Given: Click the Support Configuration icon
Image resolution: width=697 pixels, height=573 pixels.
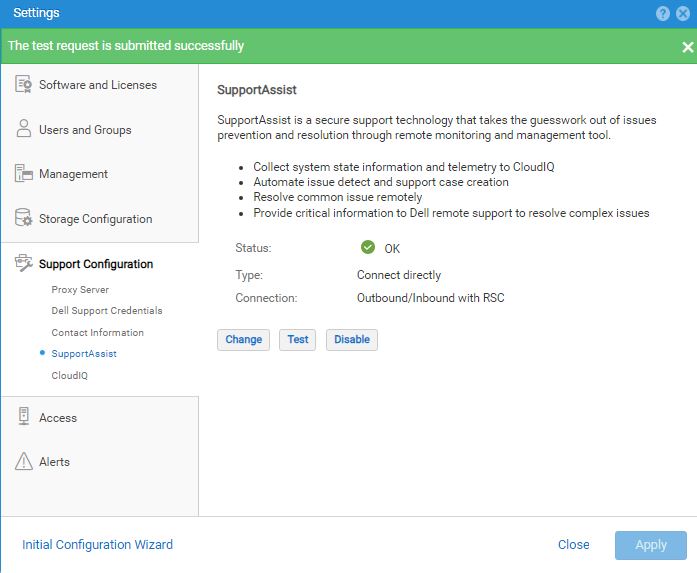Looking at the screenshot, I should 24,264.
